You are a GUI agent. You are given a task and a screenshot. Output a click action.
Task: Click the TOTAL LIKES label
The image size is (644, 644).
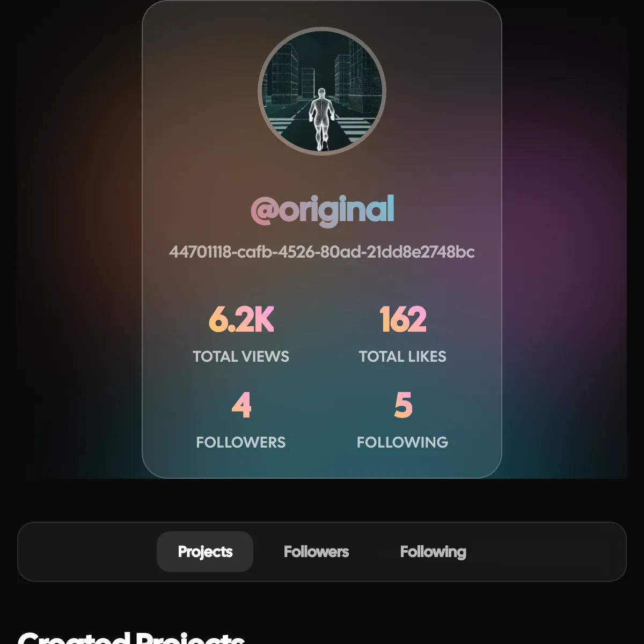[402, 356]
